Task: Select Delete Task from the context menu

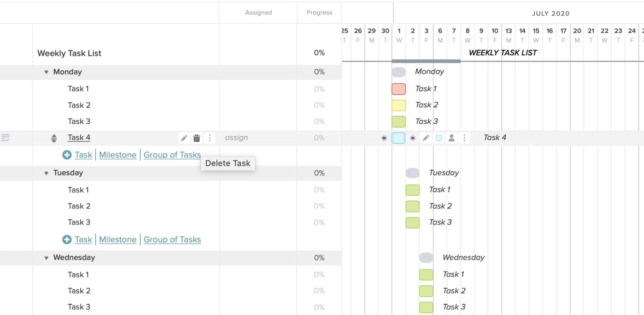Action: pos(228,163)
